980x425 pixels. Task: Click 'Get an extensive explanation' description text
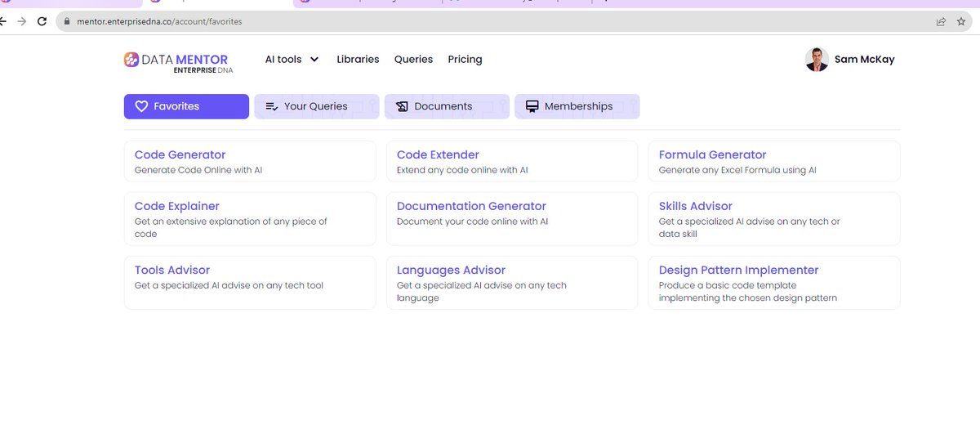point(231,227)
